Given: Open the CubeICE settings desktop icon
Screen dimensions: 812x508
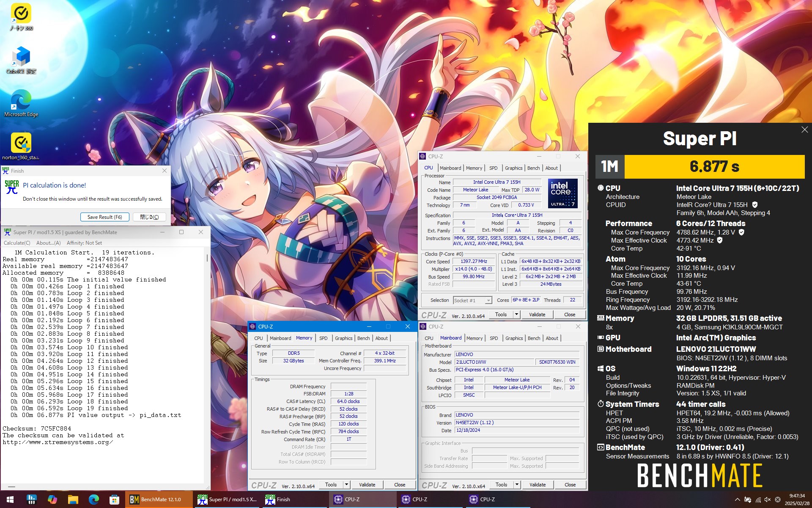Looking at the screenshot, I should tap(21, 60).
